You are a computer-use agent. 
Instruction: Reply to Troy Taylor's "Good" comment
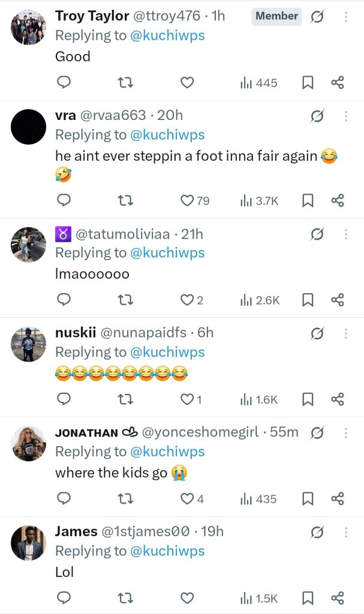tap(64, 83)
